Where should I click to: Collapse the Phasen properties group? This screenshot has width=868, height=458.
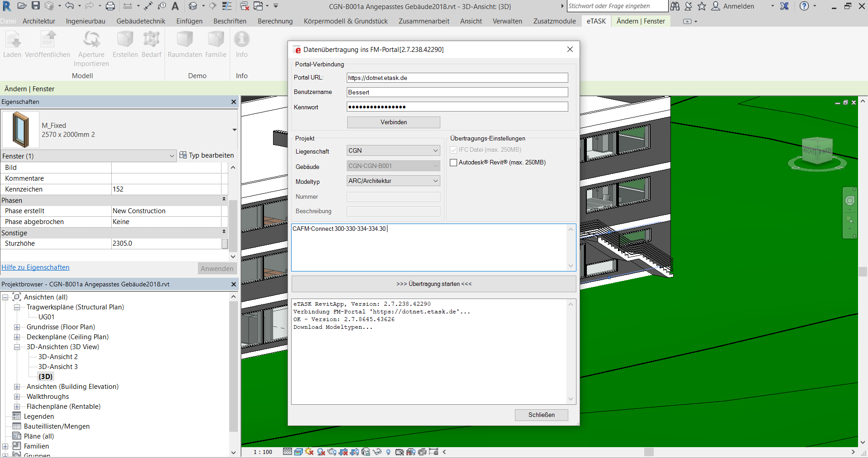(x=224, y=199)
